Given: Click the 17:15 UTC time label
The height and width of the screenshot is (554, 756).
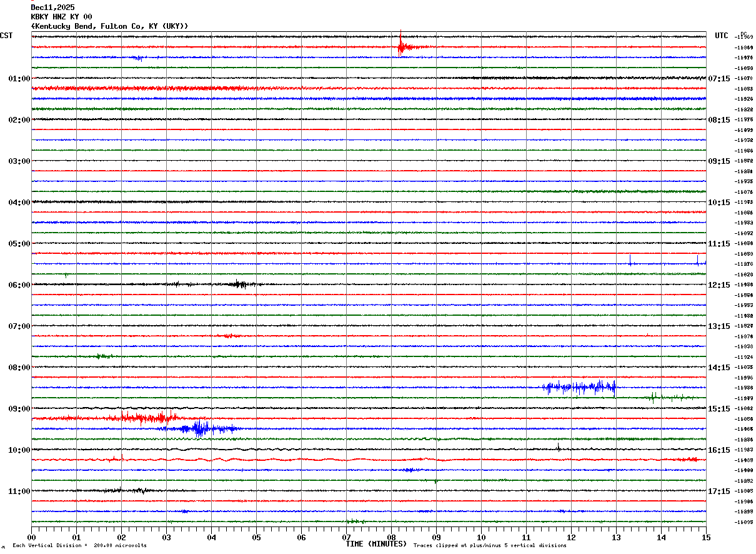Looking at the screenshot, I should click(719, 491).
